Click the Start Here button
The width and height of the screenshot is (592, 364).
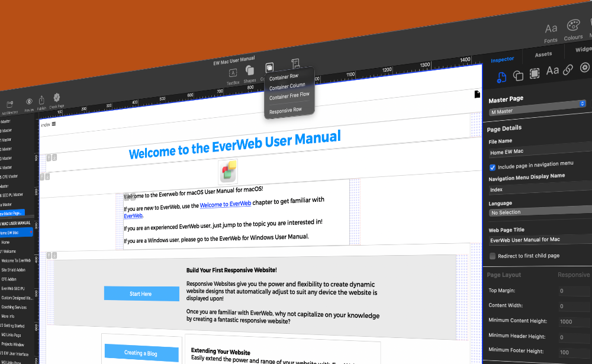pos(141,293)
